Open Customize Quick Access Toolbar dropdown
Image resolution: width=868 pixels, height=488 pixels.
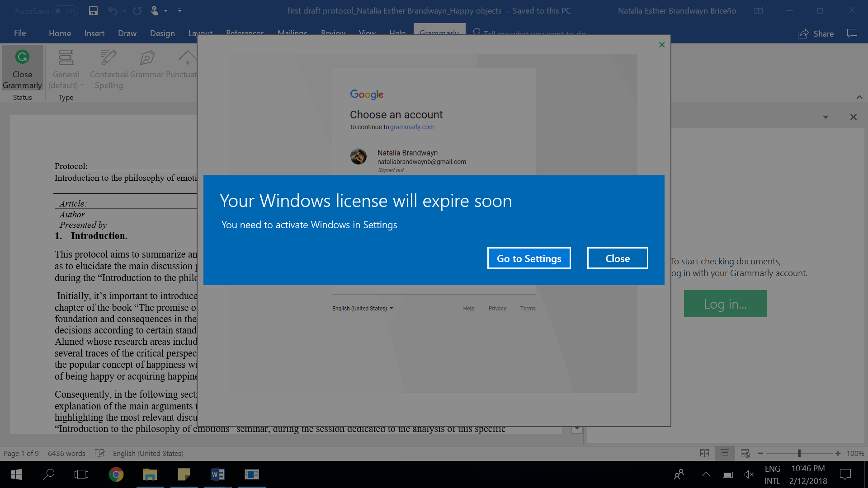(x=179, y=10)
